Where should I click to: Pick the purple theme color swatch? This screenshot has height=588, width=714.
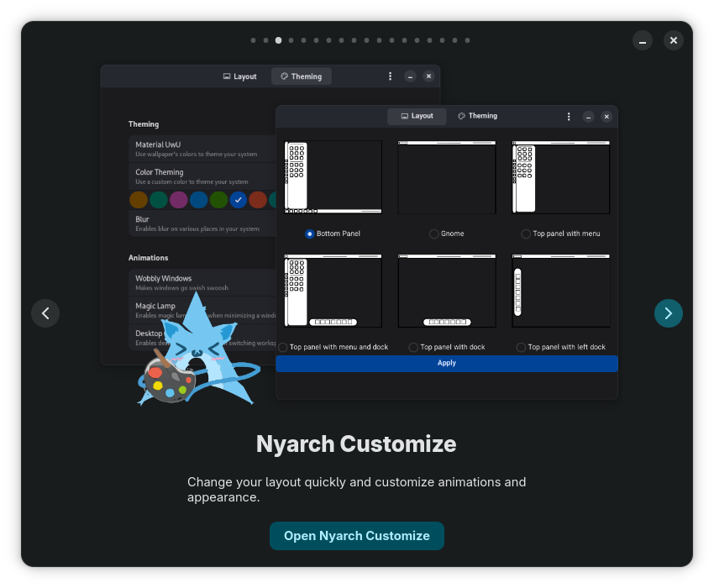click(x=179, y=200)
